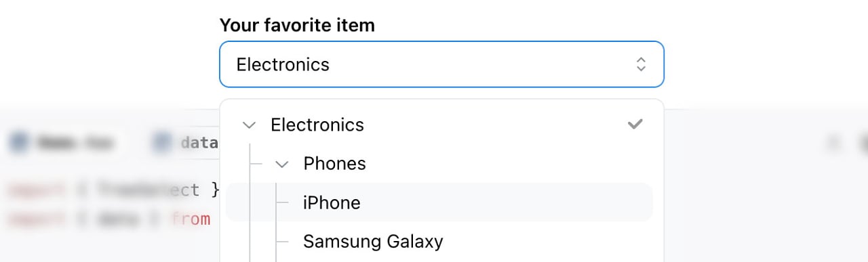Screen dimensions: 868x262
Task: Click the dark blurred icon at the far right edge
Action: 864,143
